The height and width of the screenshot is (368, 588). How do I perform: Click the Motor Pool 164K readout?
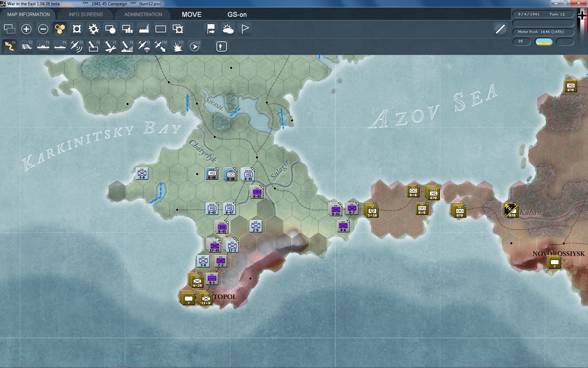click(543, 32)
